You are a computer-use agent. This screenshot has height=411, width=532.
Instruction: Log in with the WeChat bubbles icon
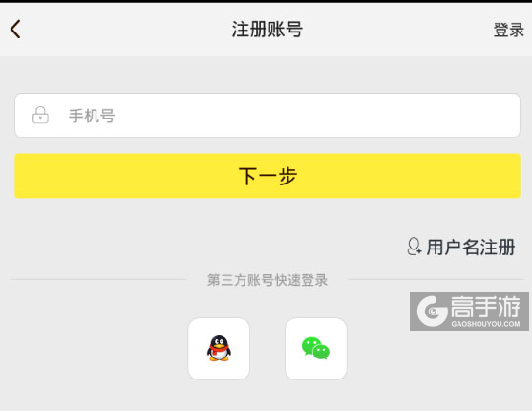315,348
